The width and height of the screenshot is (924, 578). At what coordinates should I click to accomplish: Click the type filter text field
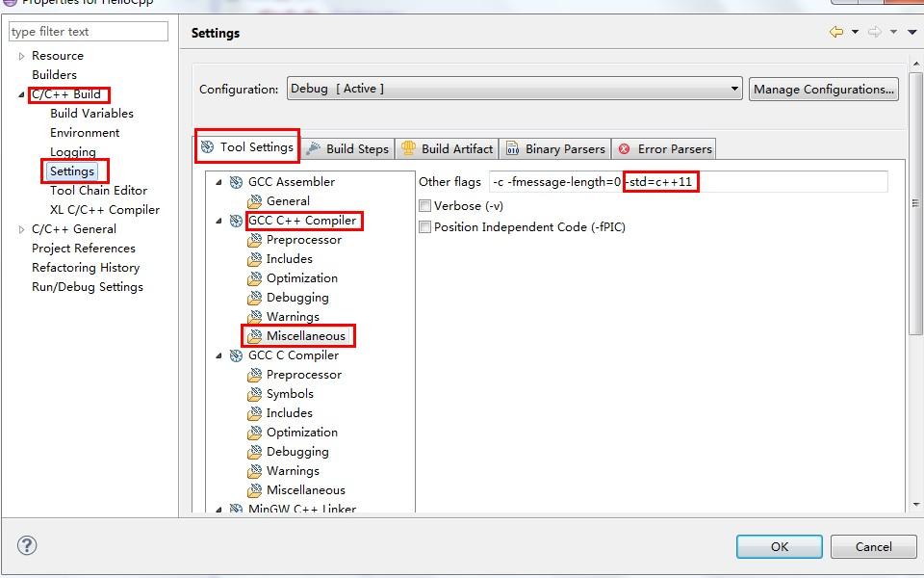pos(89,32)
